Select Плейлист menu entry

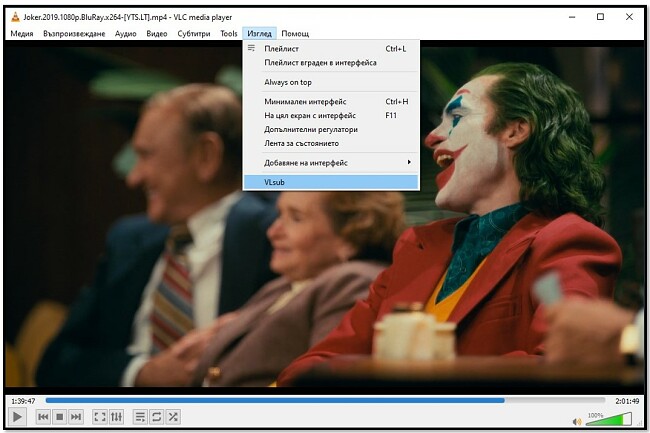pyautogui.click(x=331, y=49)
